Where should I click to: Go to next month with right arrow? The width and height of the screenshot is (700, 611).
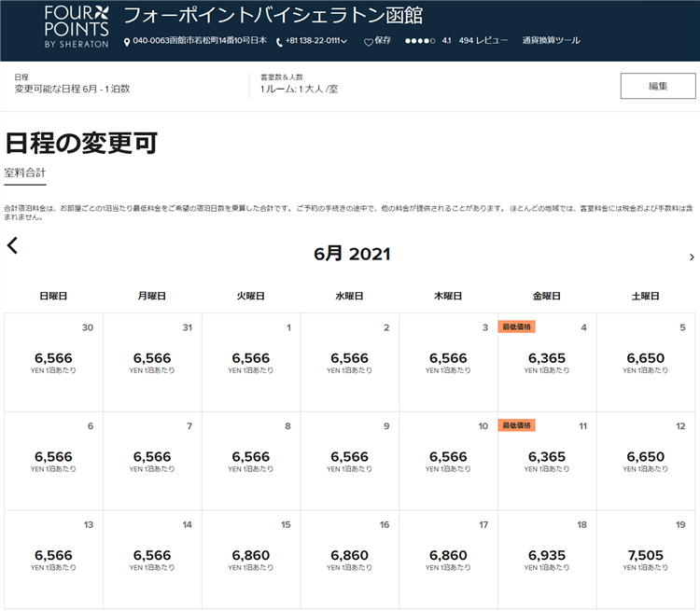tap(691, 257)
